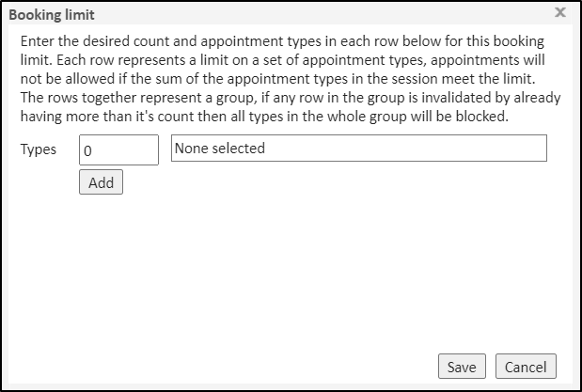The image size is (582, 392).
Task: Click the 'Booking limit' heading text
Action: pyautogui.click(x=52, y=14)
